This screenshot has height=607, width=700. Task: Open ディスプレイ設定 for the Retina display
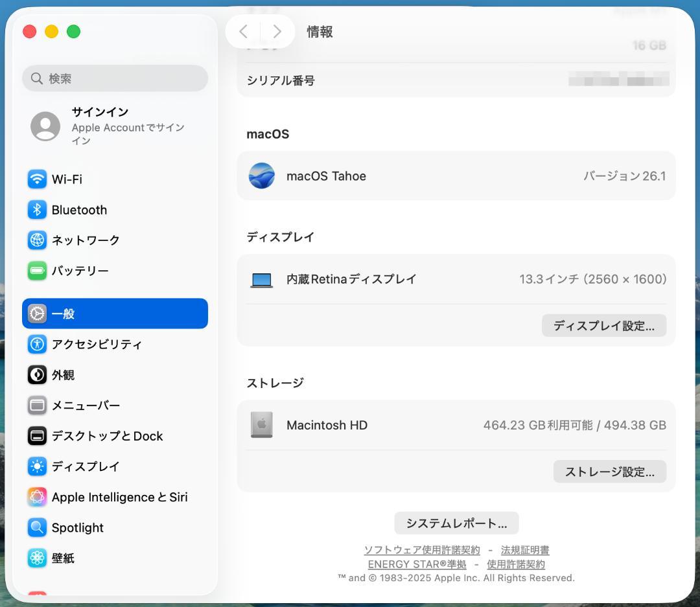[603, 326]
